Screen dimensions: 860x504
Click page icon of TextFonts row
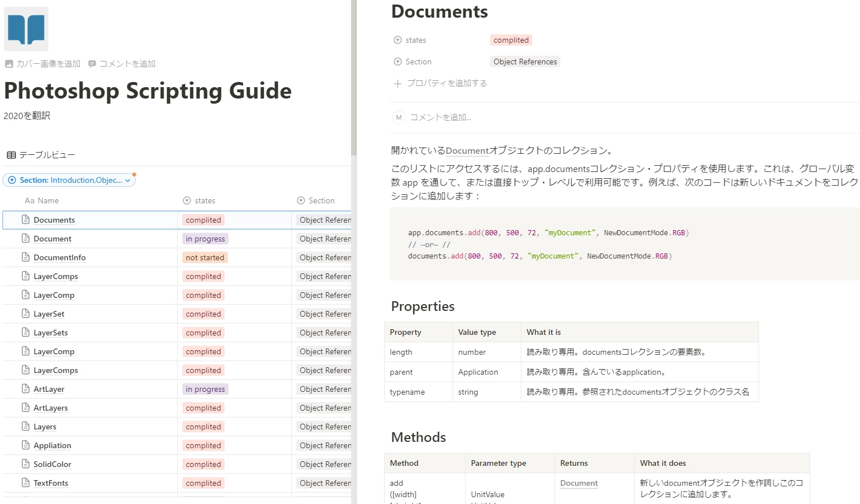[x=26, y=483]
